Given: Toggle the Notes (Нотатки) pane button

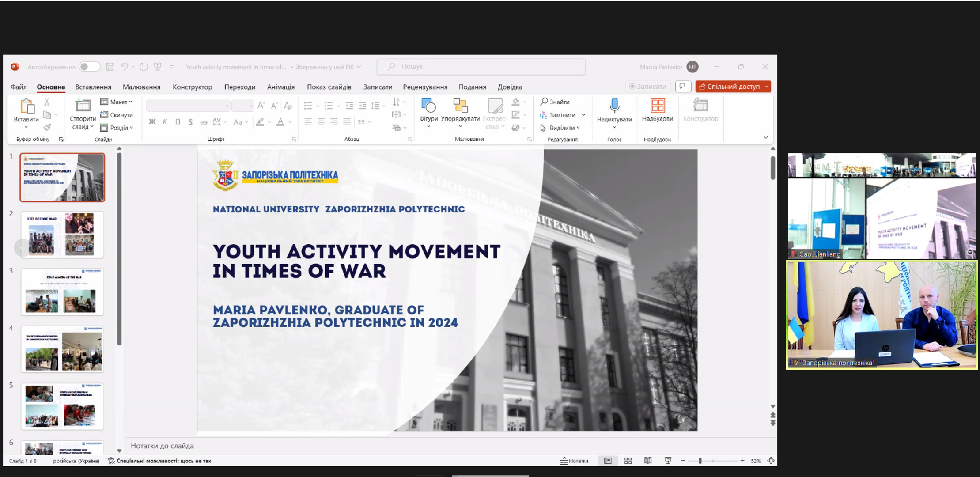Looking at the screenshot, I should coord(574,461).
